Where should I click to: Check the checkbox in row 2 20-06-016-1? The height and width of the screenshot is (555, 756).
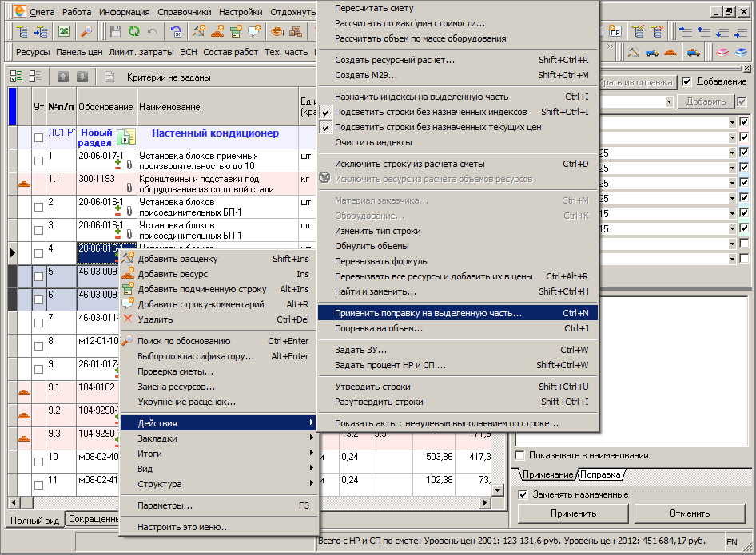click(x=38, y=207)
